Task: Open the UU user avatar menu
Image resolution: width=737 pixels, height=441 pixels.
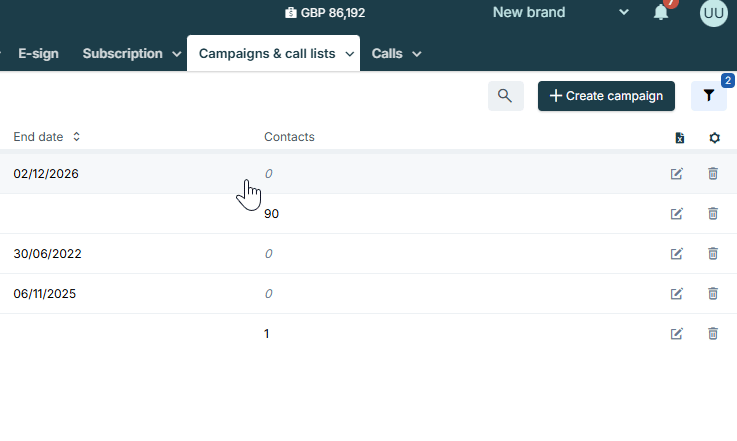Action: coord(713,13)
